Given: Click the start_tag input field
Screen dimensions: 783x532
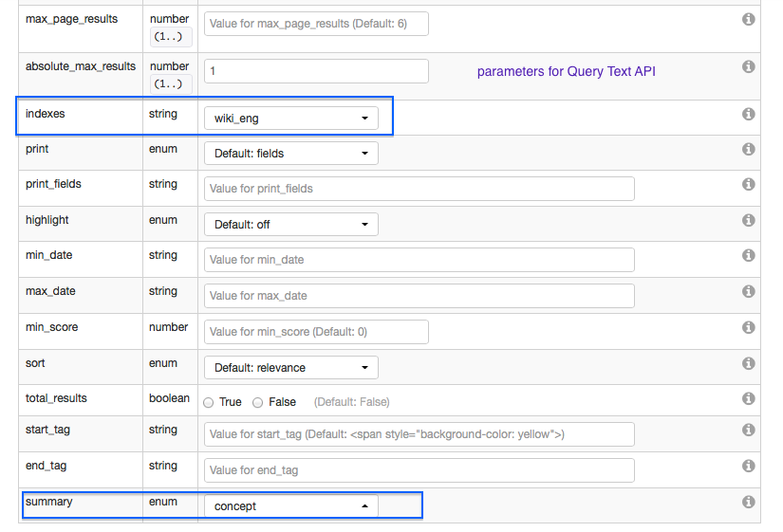Looking at the screenshot, I should tap(419, 434).
